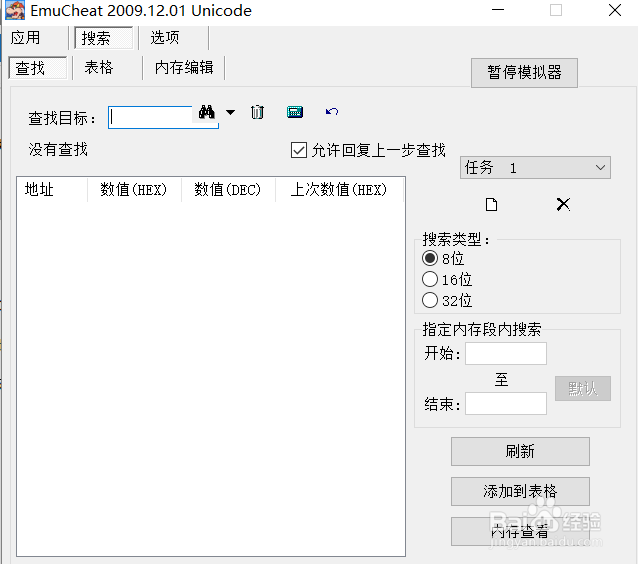Switch to the 查找 sub-tab
This screenshot has width=638, height=564.
[37, 68]
